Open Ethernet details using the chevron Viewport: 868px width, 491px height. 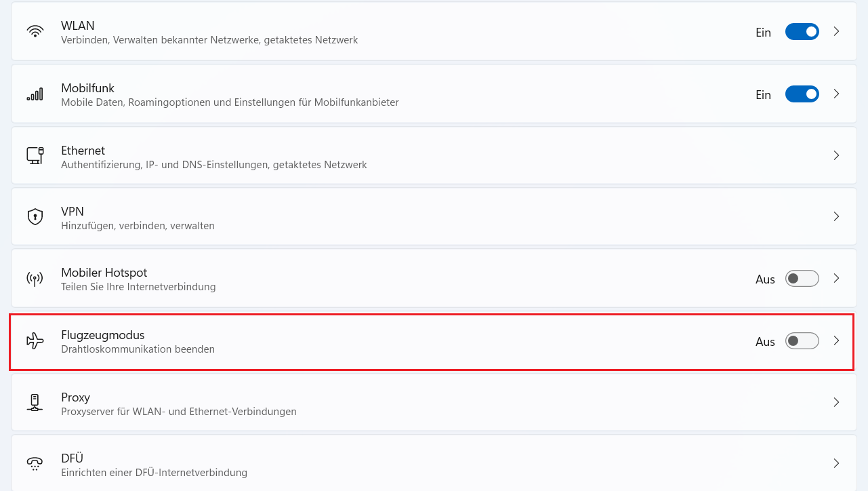pyautogui.click(x=836, y=155)
